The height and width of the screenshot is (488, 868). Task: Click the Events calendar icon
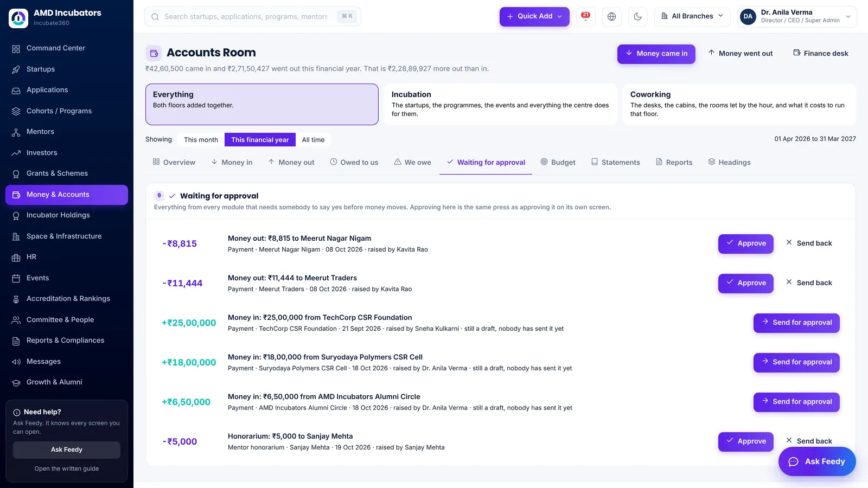click(x=16, y=278)
